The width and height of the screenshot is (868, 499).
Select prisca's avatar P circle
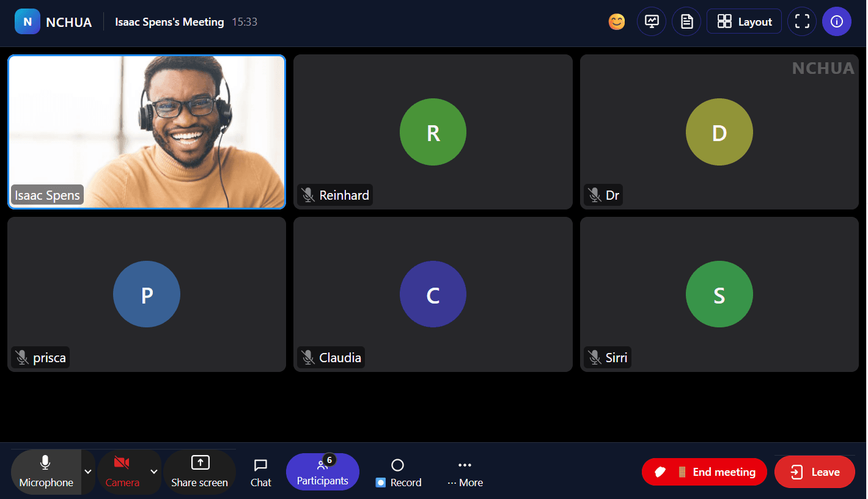(x=147, y=294)
